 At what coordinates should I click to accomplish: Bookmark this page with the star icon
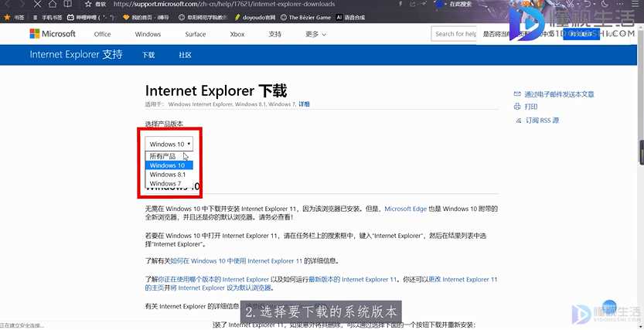tap(88, 4)
